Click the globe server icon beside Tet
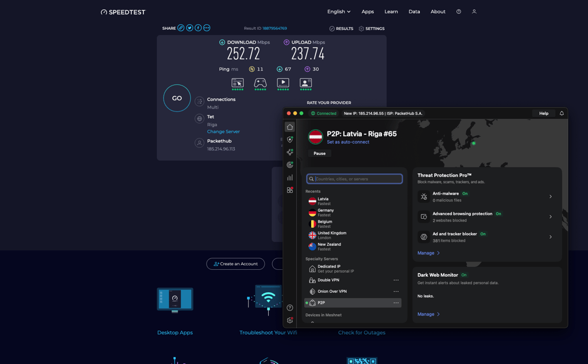Viewport: 588px width, 364px height. click(199, 119)
